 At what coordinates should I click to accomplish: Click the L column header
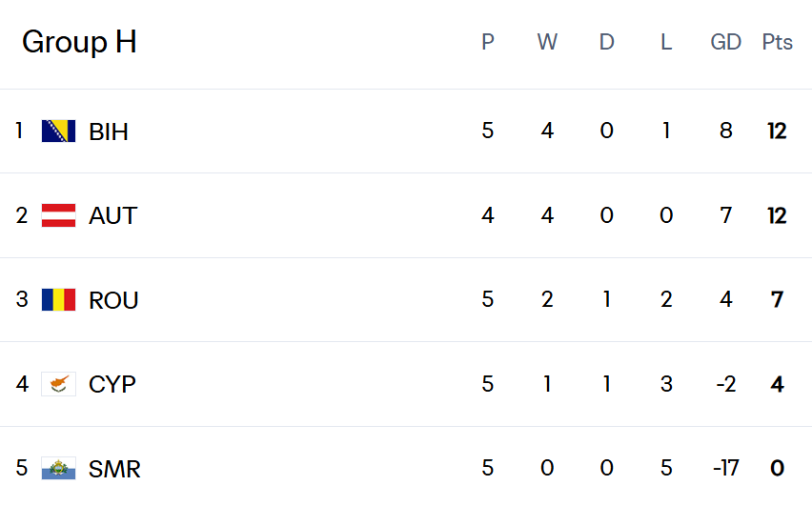(x=666, y=42)
